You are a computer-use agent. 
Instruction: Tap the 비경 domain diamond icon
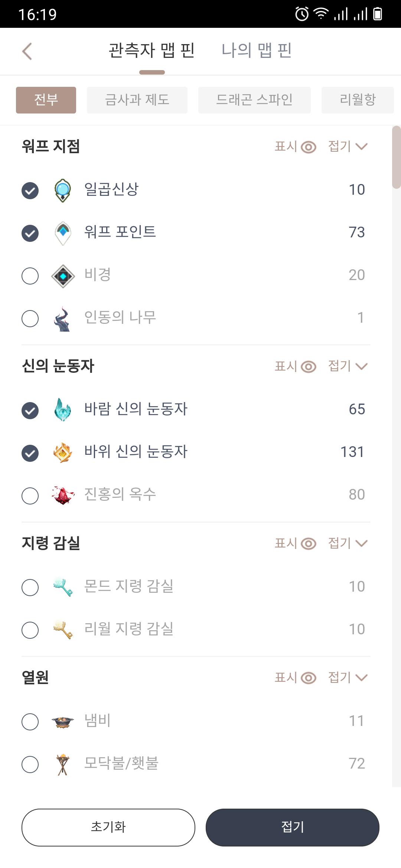tap(63, 276)
